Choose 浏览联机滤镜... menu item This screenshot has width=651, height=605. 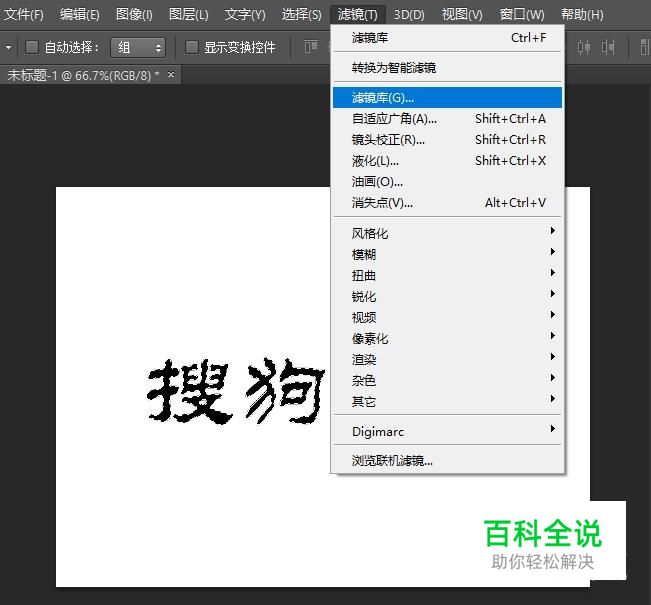448,460
